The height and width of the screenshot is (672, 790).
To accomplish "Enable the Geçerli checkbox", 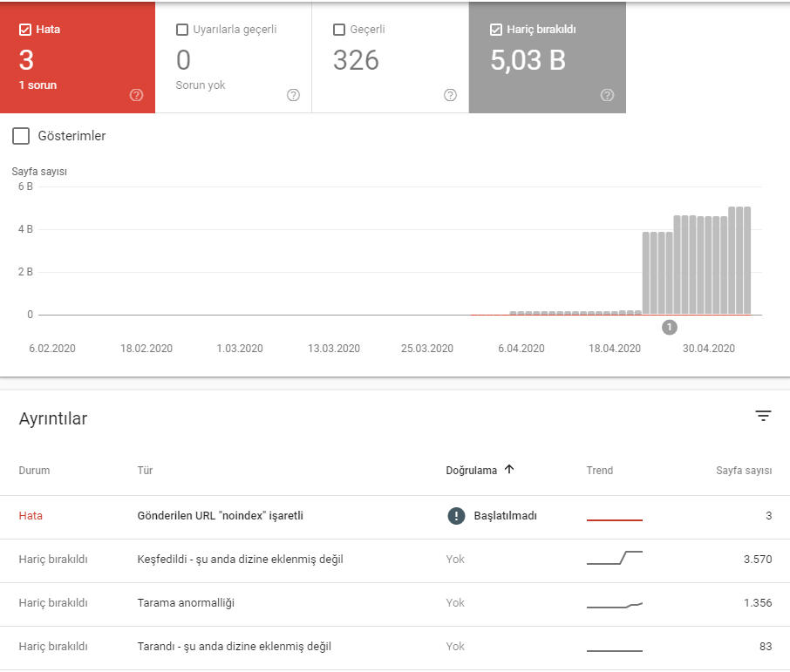I will (339, 30).
